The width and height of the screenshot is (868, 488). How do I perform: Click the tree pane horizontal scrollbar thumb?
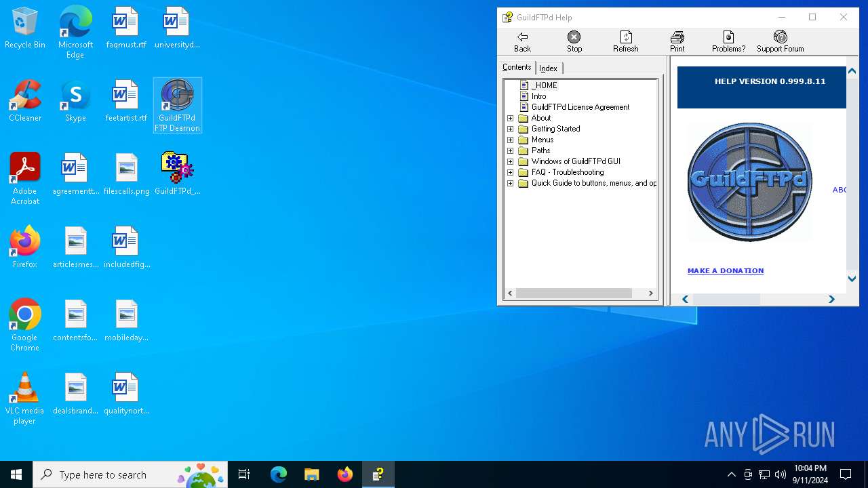[574, 293]
